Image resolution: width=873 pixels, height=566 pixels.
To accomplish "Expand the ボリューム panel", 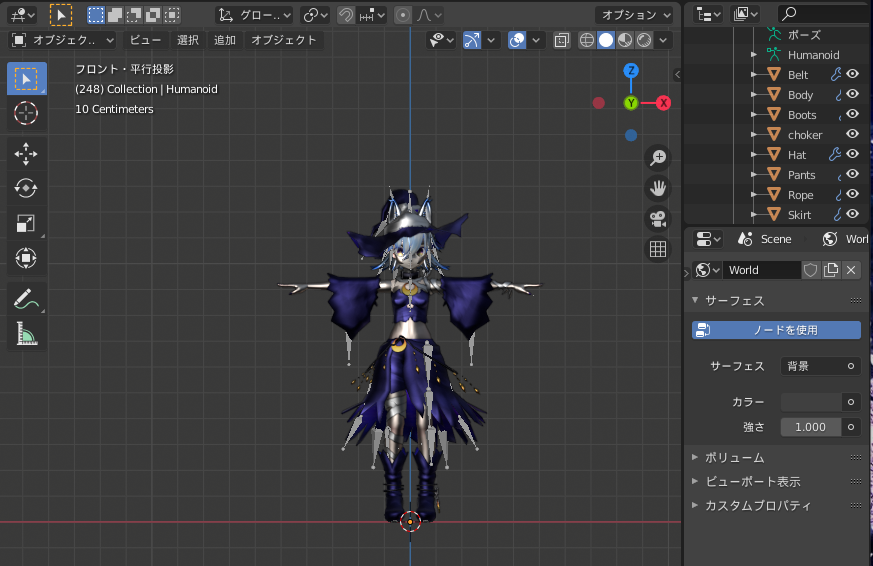I will (734, 457).
